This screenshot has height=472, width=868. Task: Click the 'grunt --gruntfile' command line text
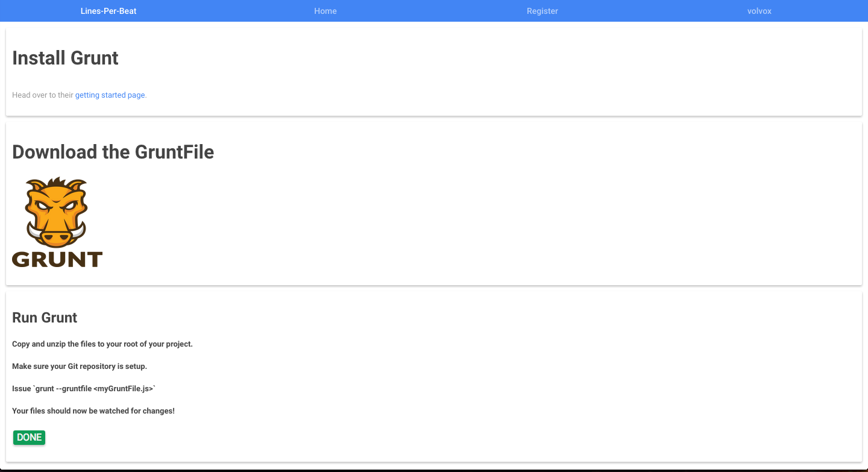84,389
